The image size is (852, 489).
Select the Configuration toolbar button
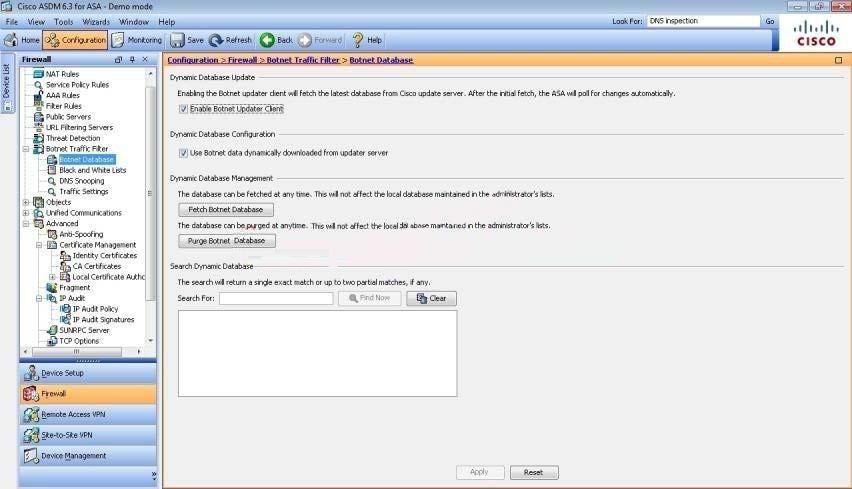(x=75, y=40)
